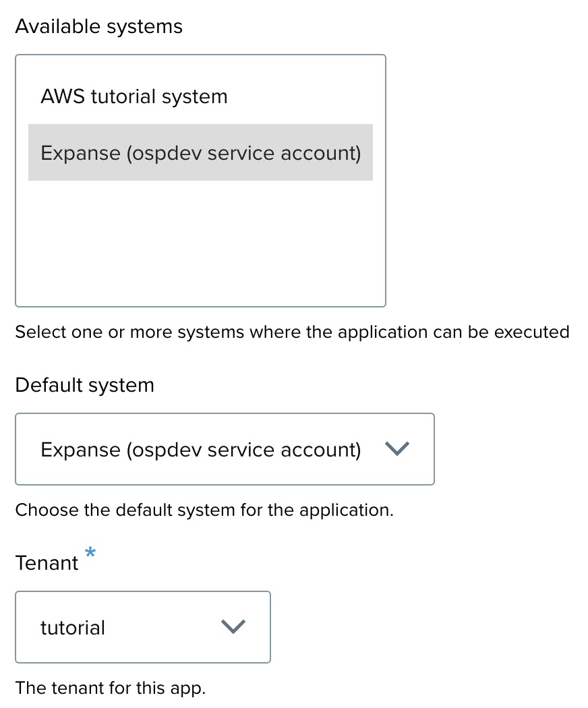Open the Default system dropdown

(x=225, y=449)
